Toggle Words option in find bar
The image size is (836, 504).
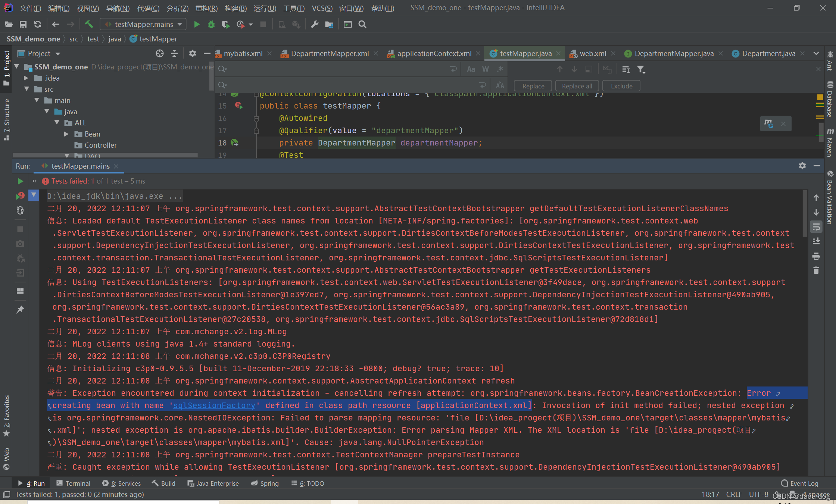[x=485, y=69]
